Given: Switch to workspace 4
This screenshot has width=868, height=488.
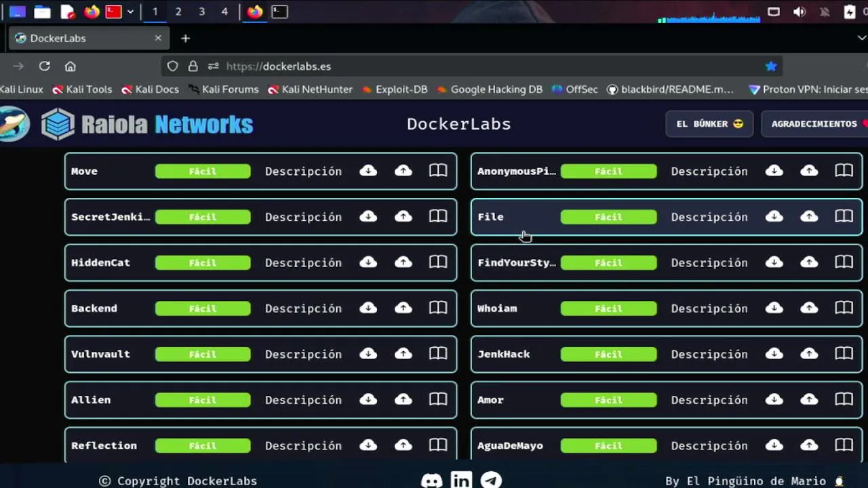Looking at the screenshot, I should click(x=224, y=12).
